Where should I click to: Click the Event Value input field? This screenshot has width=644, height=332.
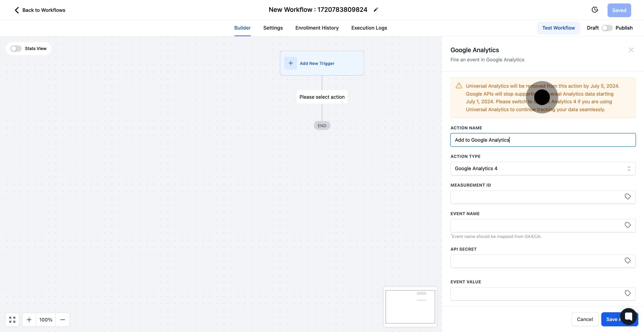click(x=543, y=294)
